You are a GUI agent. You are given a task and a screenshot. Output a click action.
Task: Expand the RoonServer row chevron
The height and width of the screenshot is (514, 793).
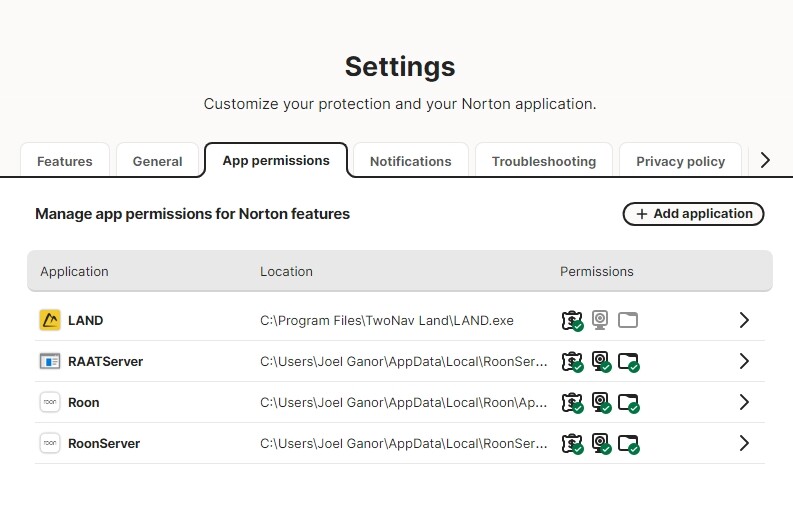pyautogui.click(x=744, y=444)
